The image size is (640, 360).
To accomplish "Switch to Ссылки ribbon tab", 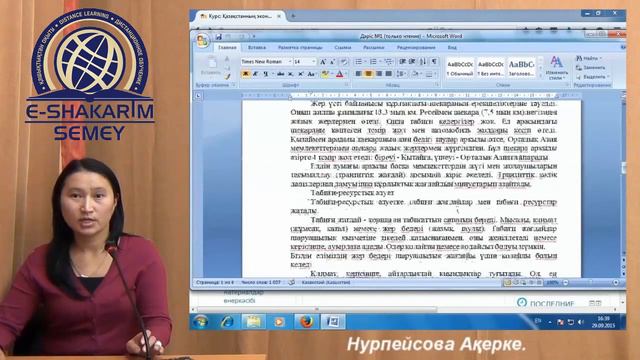I will pyautogui.click(x=342, y=48).
